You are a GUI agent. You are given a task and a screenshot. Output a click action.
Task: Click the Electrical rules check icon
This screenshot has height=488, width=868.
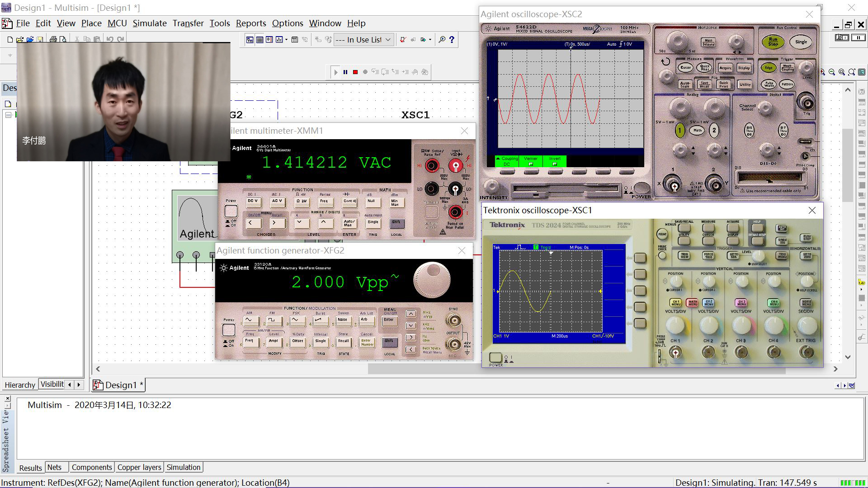402,40
